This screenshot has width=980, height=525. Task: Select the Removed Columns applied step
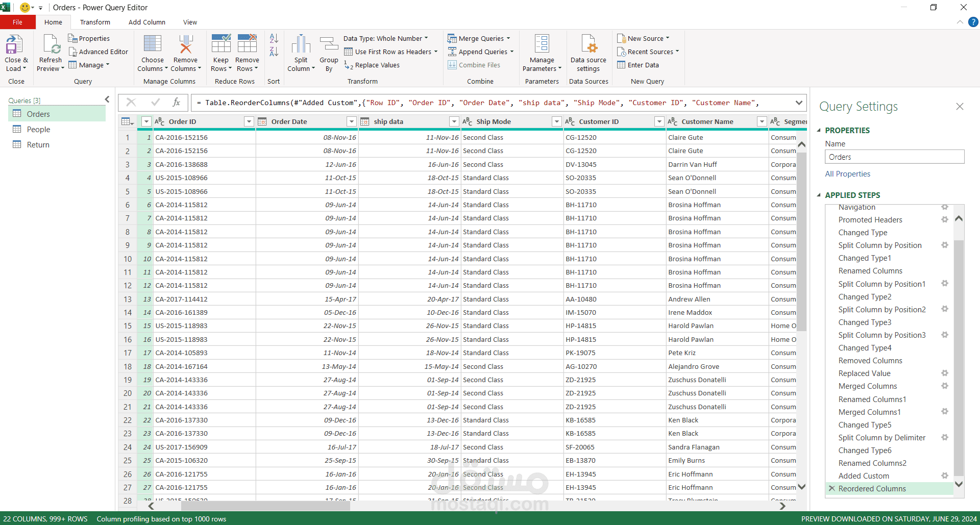click(x=870, y=361)
